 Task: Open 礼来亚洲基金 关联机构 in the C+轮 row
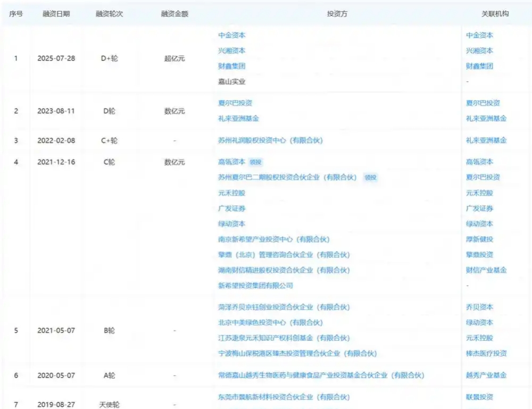point(486,140)
